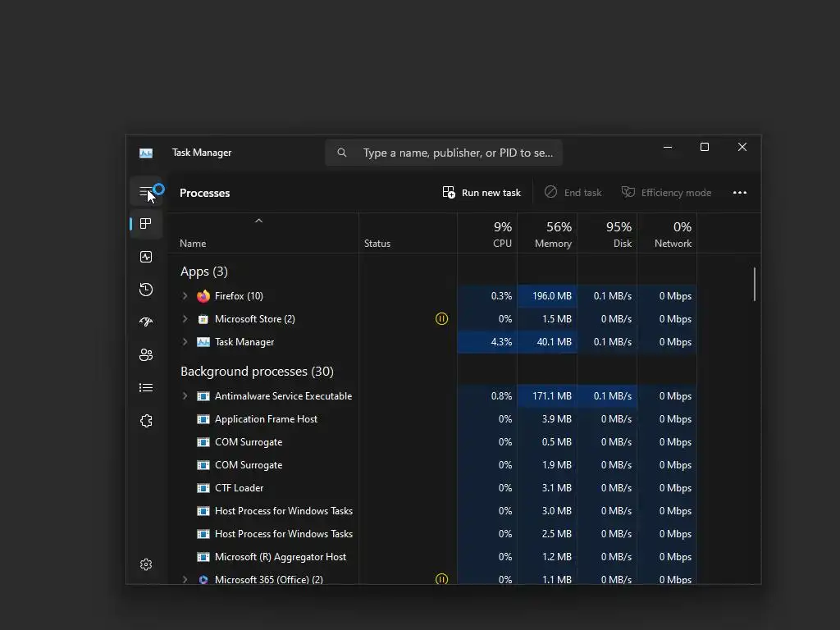This screenshot has height=630, width=840.
Task: Open App history sidebar icon
Action: (x=146, y=290)
